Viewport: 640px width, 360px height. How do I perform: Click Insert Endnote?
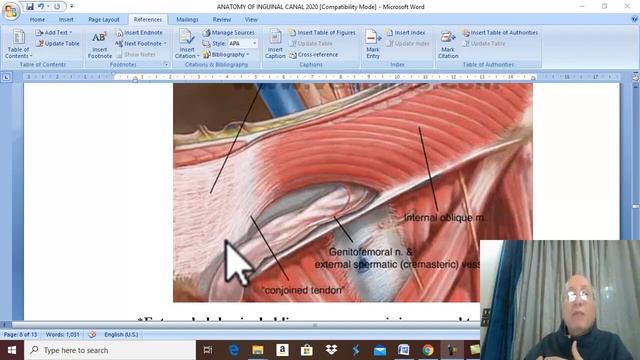point(139,32)
